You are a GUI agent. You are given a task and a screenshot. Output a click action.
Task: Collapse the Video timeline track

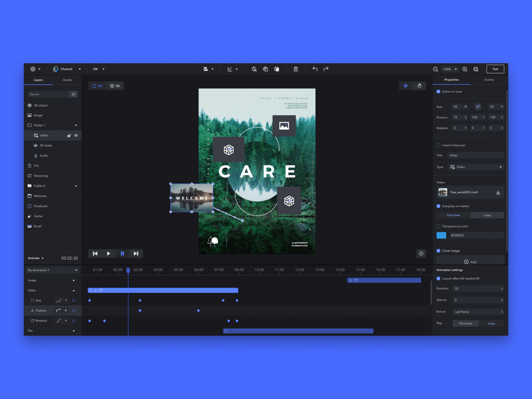point(74,291)
